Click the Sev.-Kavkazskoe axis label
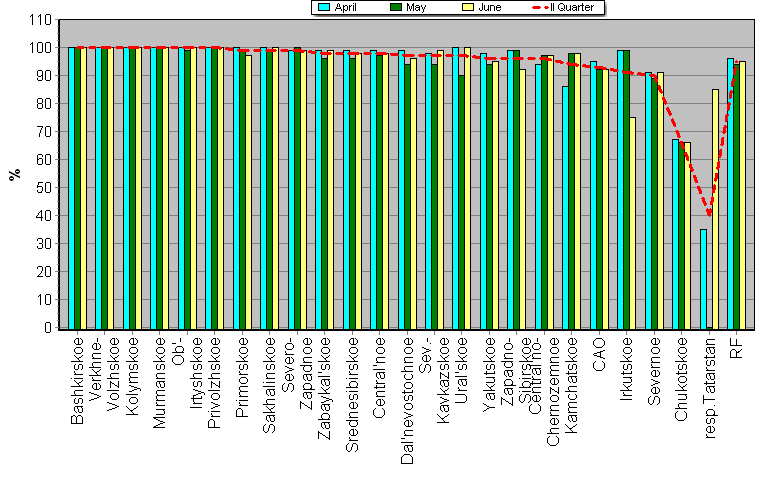777x479 pixels. point(434,380)
